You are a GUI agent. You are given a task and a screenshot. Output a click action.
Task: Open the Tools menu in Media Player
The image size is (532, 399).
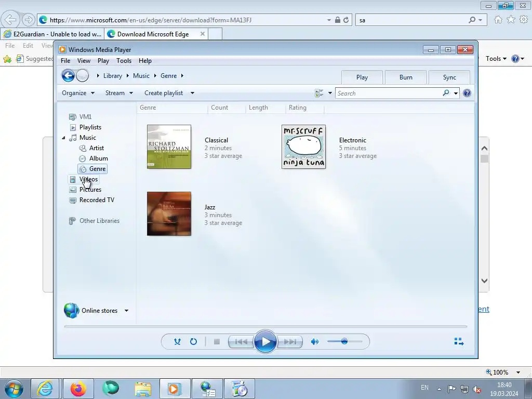point(124,61)
